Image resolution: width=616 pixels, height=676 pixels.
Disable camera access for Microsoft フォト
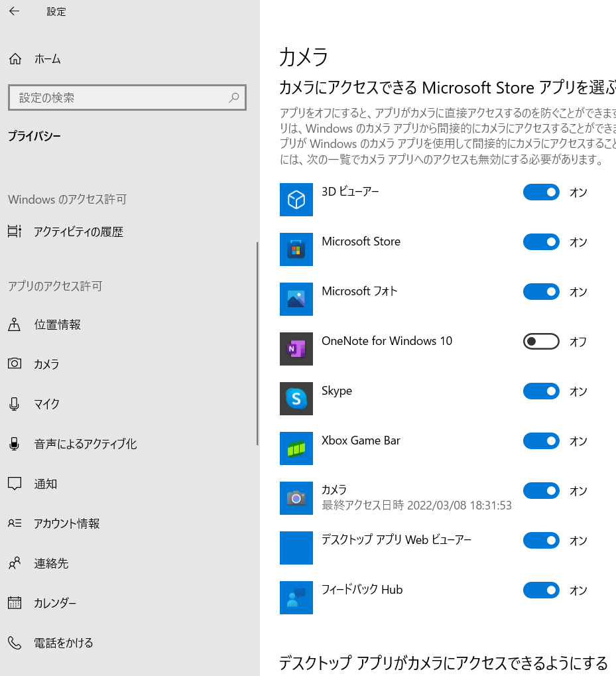point(542,292)
